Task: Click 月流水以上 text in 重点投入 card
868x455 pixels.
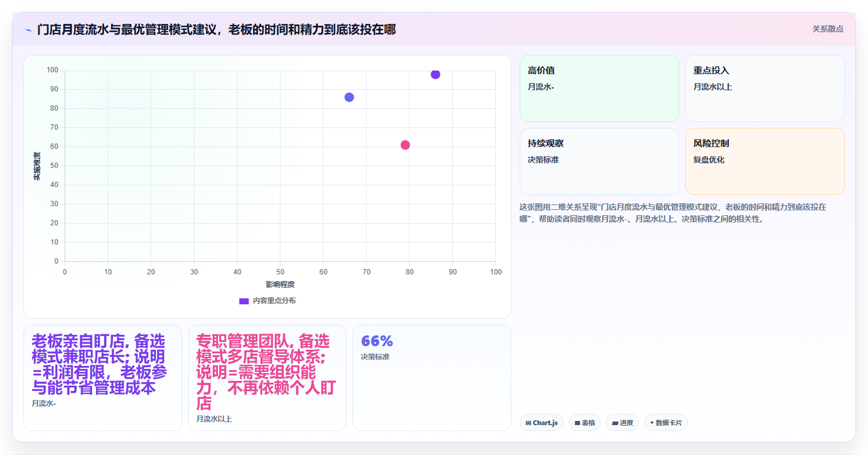Action: pyautogui.click(x=713, y=87)
